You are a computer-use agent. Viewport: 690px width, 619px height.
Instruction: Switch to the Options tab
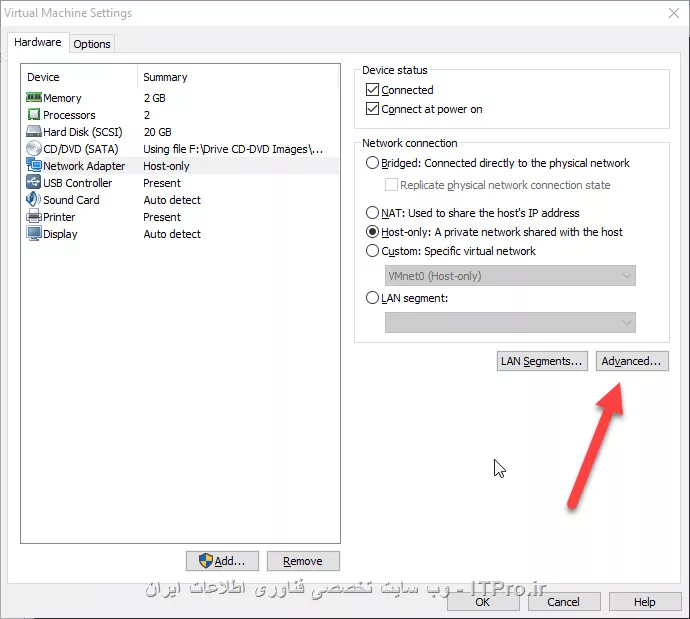(92, 44)
